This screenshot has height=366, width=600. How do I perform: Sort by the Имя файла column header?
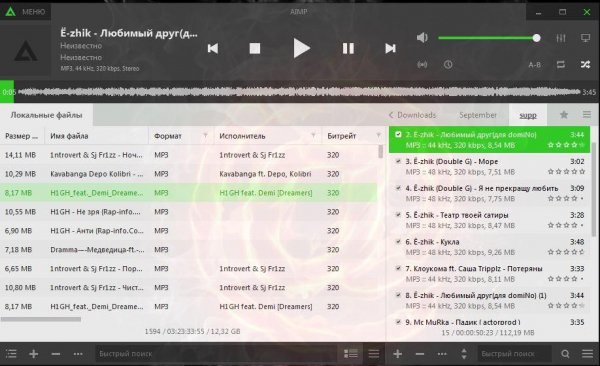pyautogui.click(x=96, y=136)
